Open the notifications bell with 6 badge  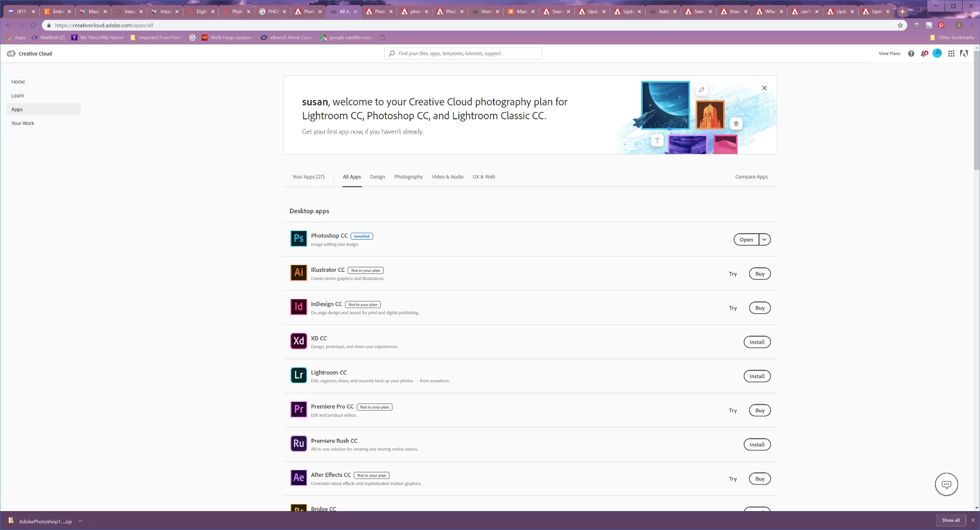[x=924, y=54]
